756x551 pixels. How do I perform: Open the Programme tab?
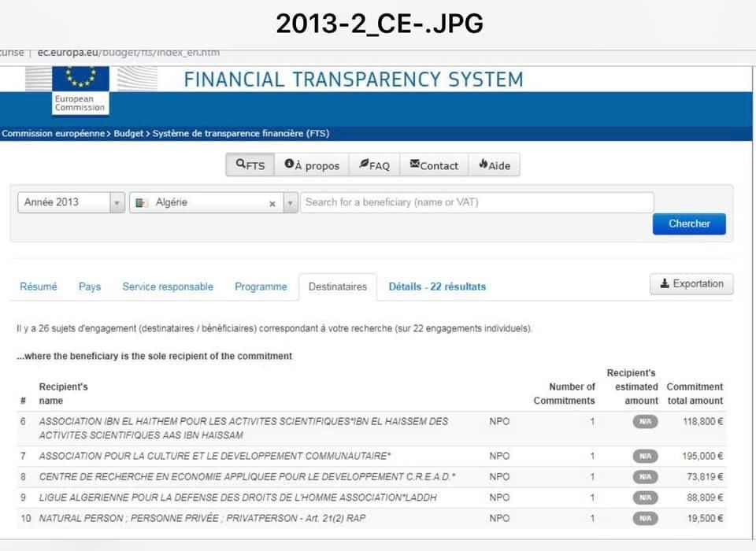pyautogui.click(x=261, y=287)
